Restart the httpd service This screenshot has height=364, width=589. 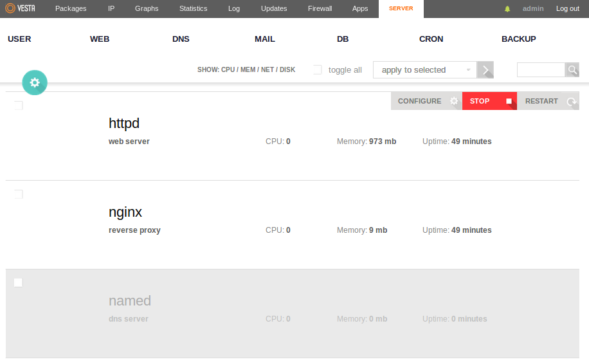pyautogui.click(x=548, y=101)
